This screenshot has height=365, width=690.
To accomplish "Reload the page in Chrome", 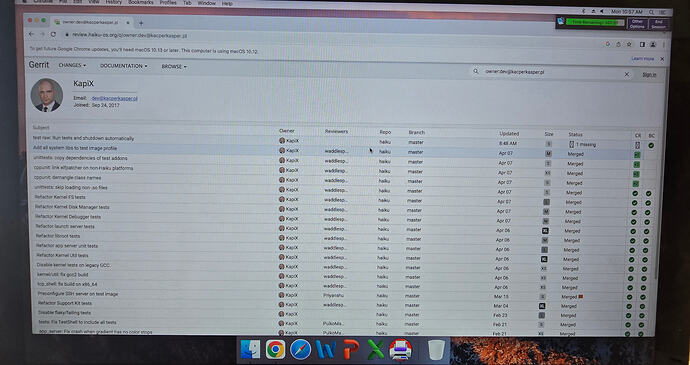I will (x=53, y=34).
